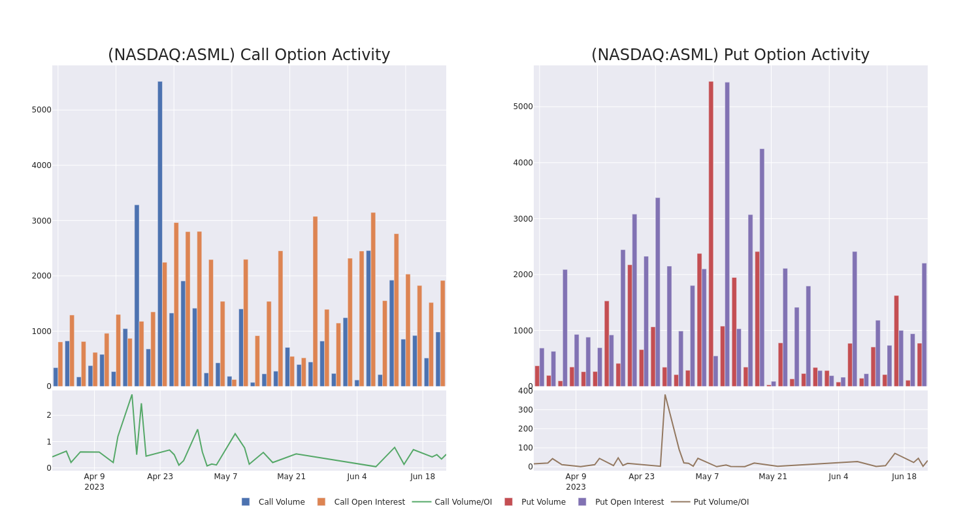Select the 'Put Open Interest' legend label
Viewport: 980px width, 523px height.
[629, 502]
